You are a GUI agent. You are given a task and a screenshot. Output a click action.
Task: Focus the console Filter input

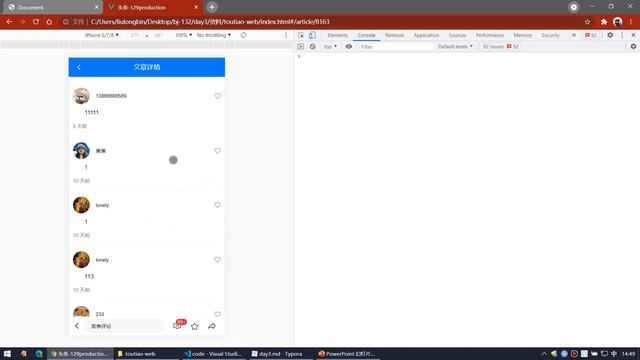396,47
